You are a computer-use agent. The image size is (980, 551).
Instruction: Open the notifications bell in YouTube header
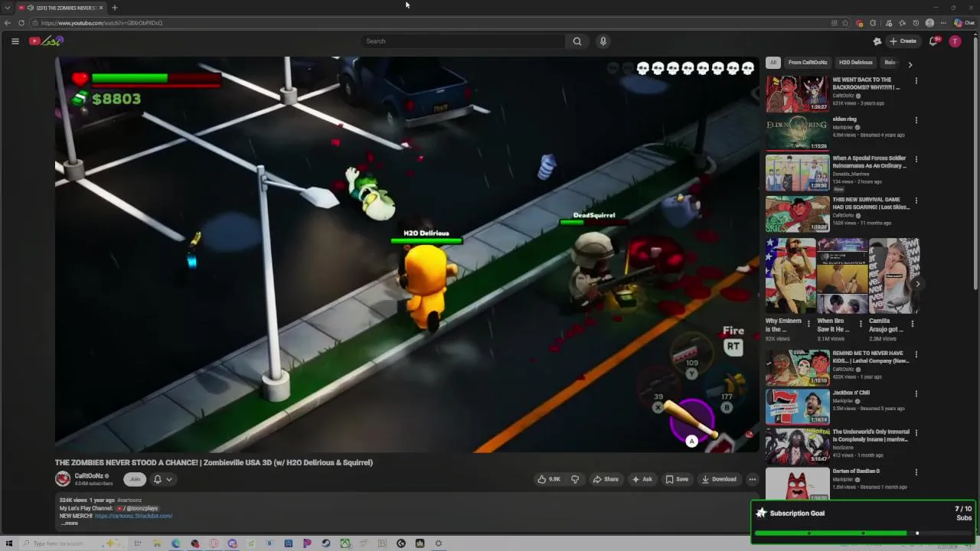click(933, 41)
